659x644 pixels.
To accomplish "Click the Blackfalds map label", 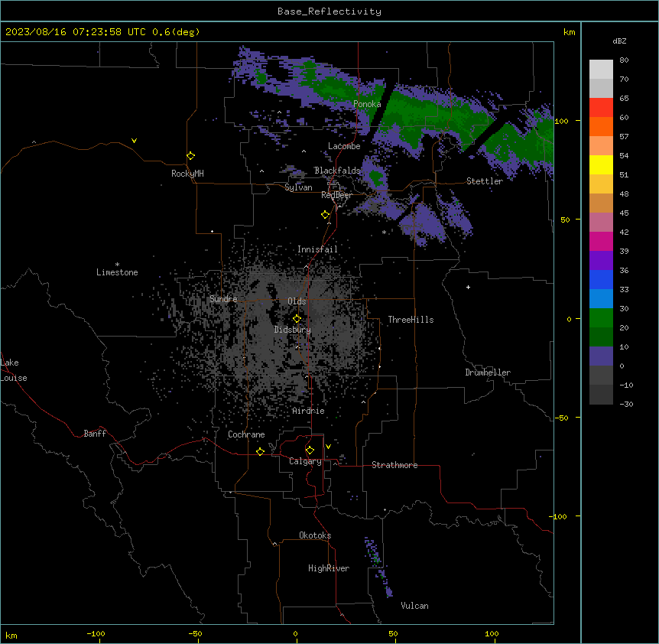I will [x=337, y=171].
